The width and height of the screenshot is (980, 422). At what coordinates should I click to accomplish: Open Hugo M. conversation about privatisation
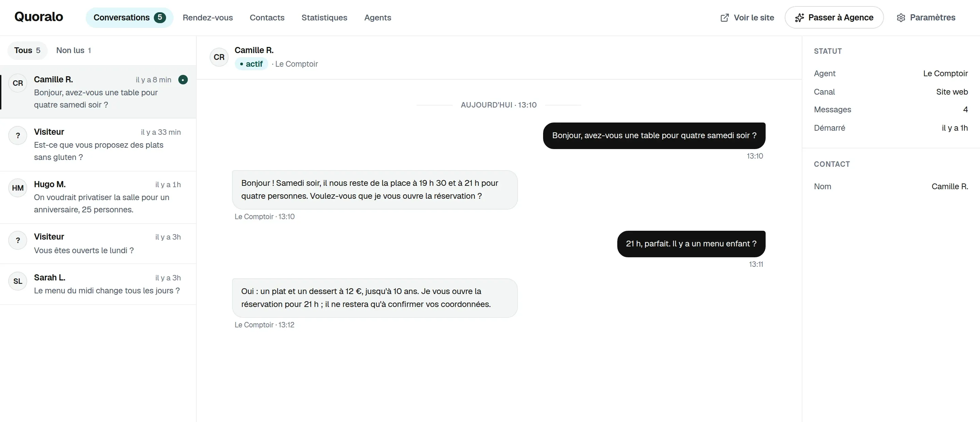(x=98, y=197)
